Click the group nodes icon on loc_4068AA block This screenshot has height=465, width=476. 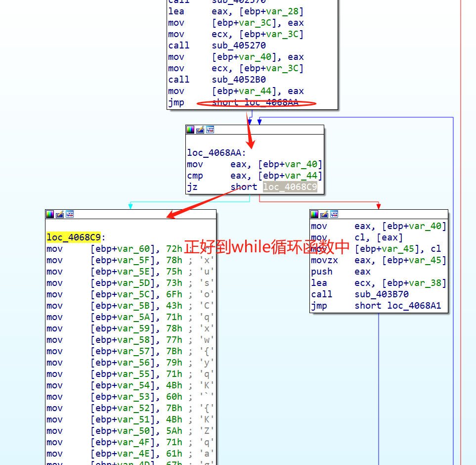pos(210,129)
